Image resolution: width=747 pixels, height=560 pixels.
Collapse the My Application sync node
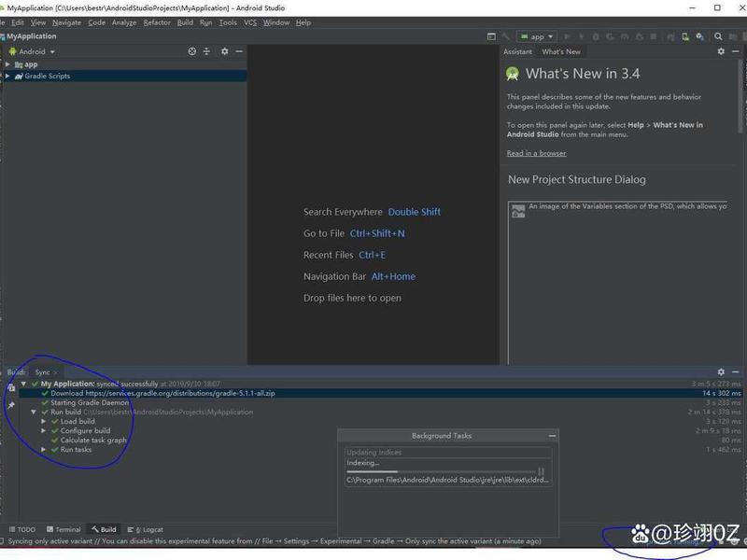pos(23,384)
